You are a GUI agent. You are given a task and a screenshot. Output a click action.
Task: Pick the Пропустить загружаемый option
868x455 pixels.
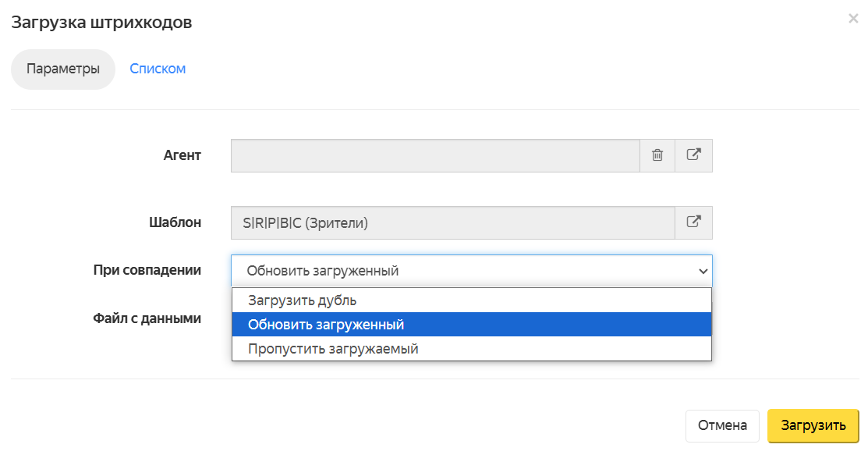[x=472, y=349]
